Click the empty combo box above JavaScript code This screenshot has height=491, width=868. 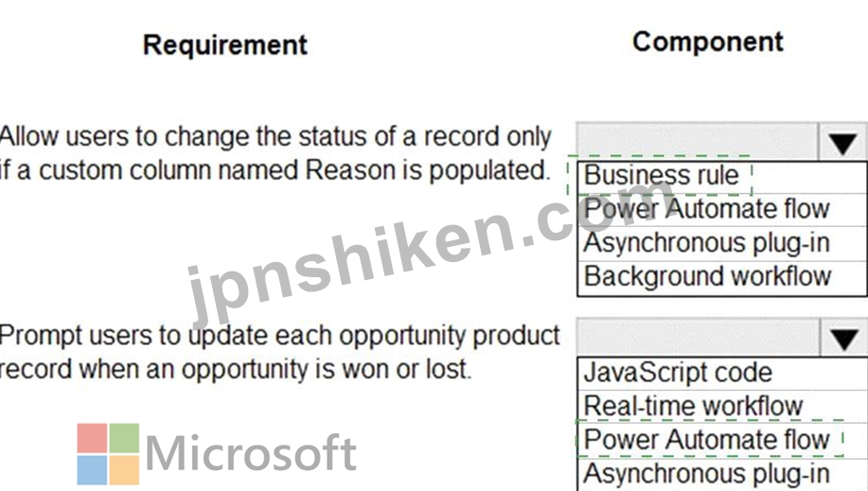[698, 337]
